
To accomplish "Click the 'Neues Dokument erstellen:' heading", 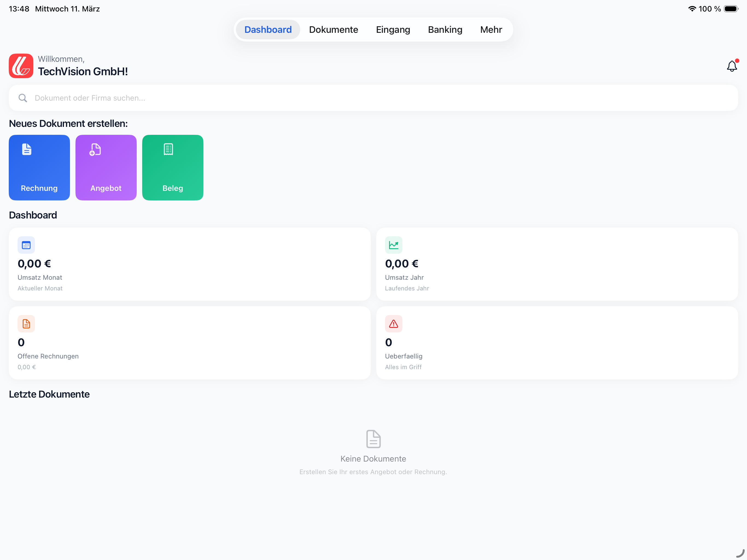I will point(68,124).
